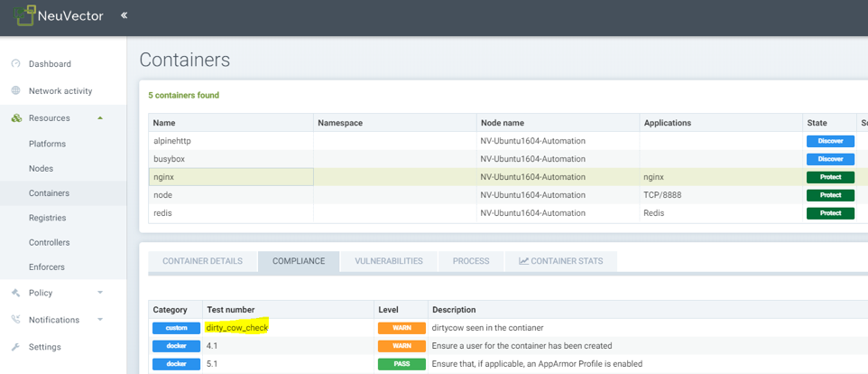Go to Enforcers page

48,267
